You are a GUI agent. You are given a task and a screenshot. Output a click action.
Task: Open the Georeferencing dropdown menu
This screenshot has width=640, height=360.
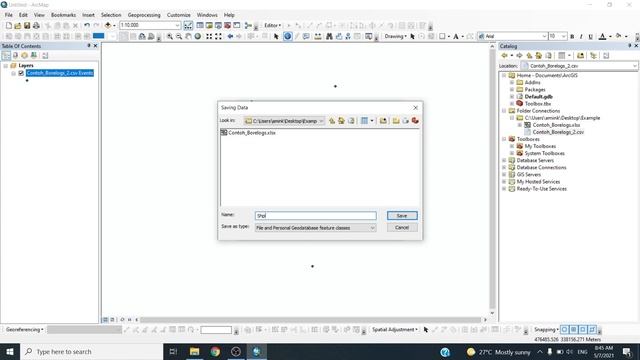(24, 329)
